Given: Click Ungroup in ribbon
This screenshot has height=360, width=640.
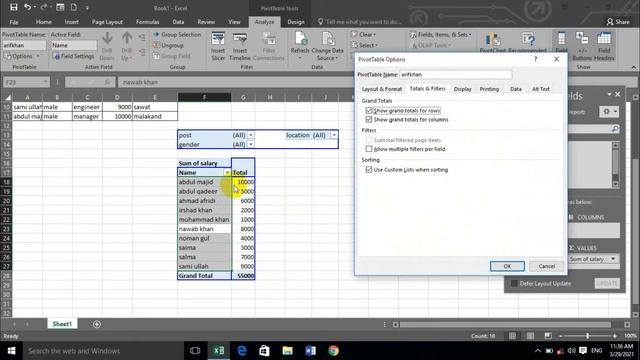Looking at the screenshot, I should click(168, 45).
